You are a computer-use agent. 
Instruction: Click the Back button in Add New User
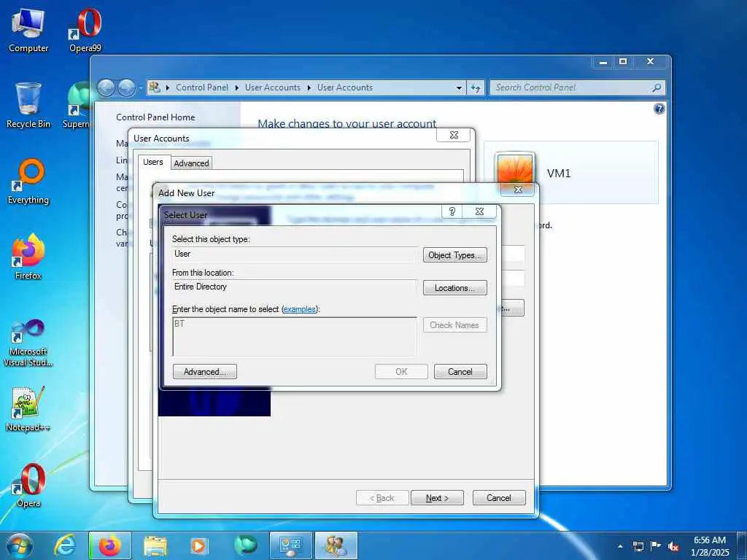click(382, 498)
